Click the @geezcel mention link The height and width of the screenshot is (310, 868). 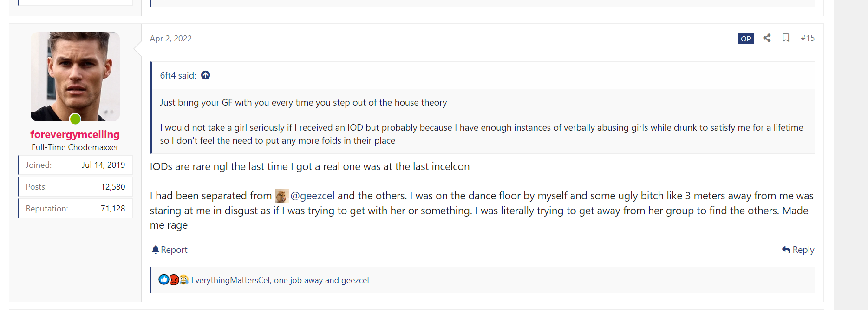312,196
